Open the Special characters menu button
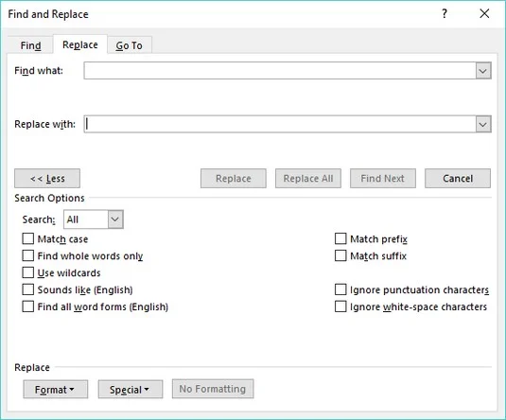This screenshot has height=420, width=506. (x=131, y=390)
